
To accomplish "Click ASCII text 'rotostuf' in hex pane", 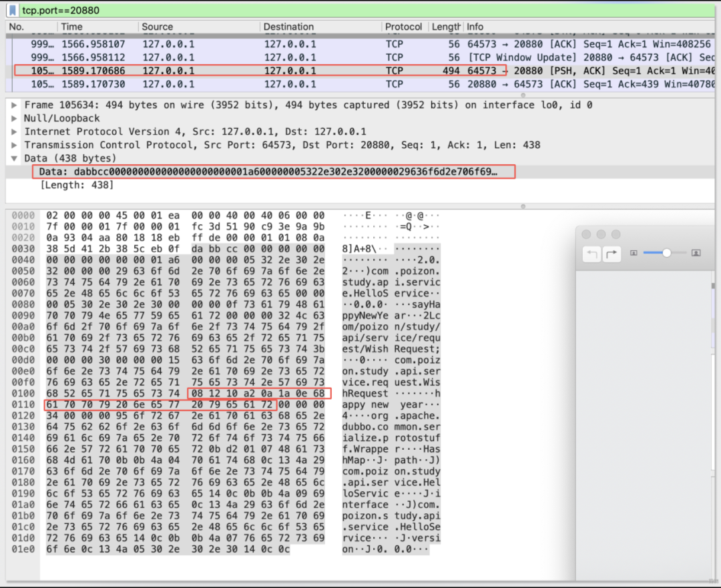I will [x=417, y=438].
